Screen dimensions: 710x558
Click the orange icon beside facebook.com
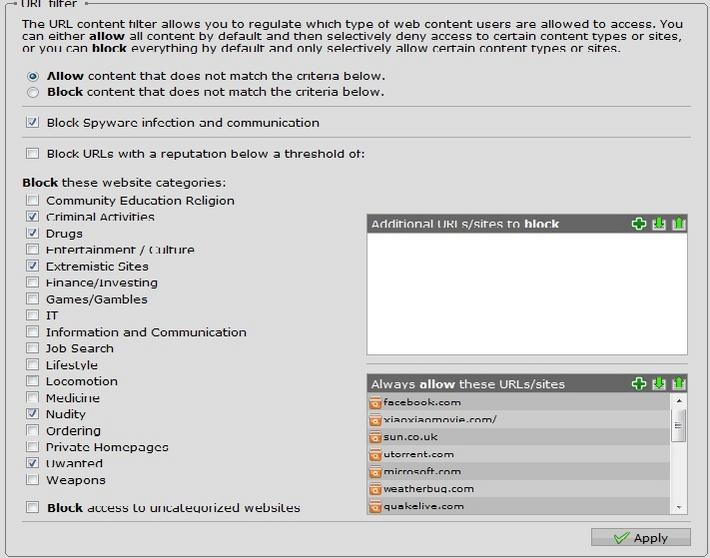tap(376, 402)
